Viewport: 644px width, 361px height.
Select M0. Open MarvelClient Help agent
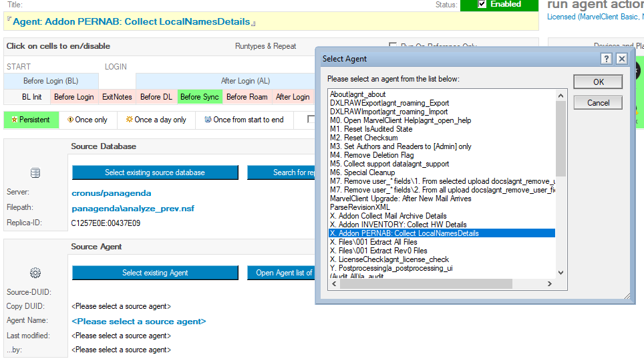coord(442,120)
